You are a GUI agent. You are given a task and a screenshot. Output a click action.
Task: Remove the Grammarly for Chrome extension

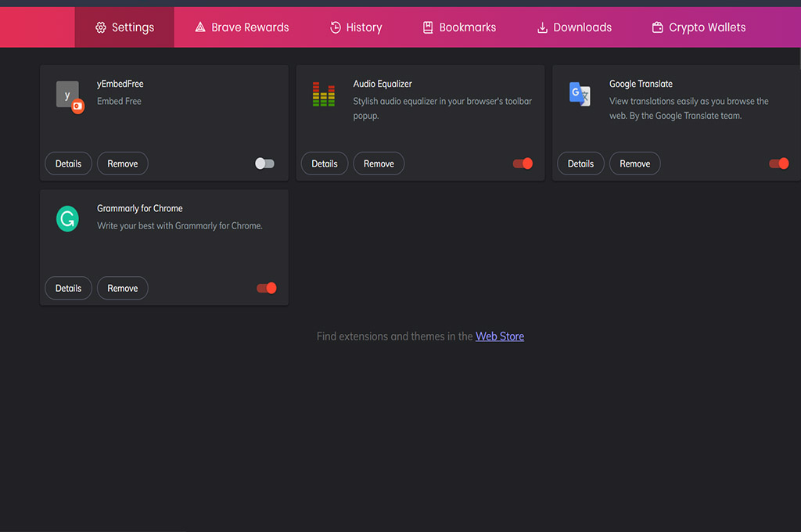click(122, 288)
